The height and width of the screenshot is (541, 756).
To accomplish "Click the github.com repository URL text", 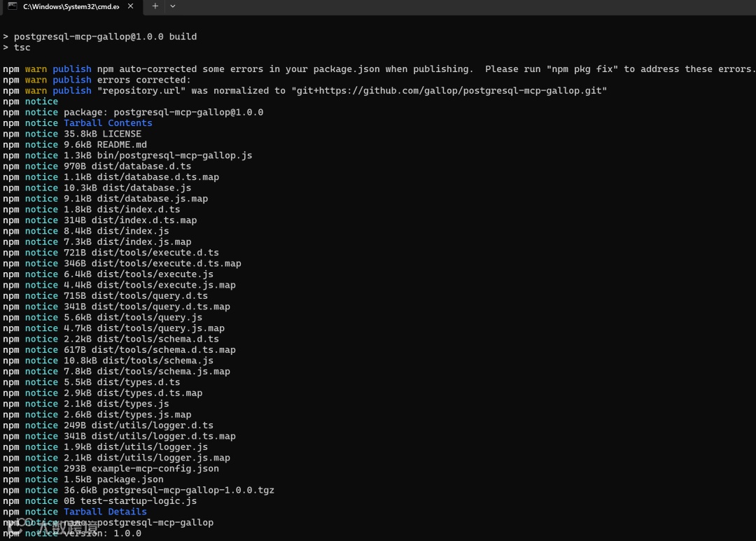I will (x=449, y=91).
